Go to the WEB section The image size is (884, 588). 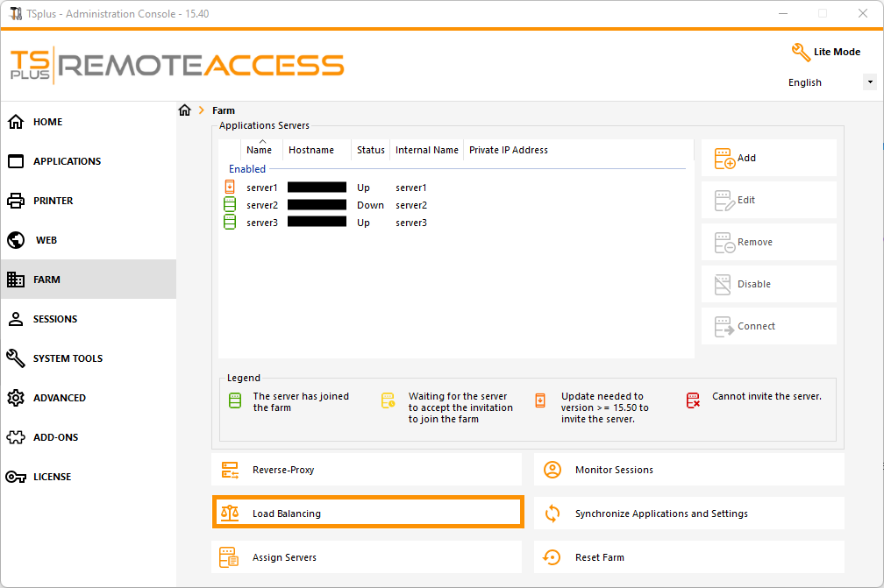pos(46,240)
